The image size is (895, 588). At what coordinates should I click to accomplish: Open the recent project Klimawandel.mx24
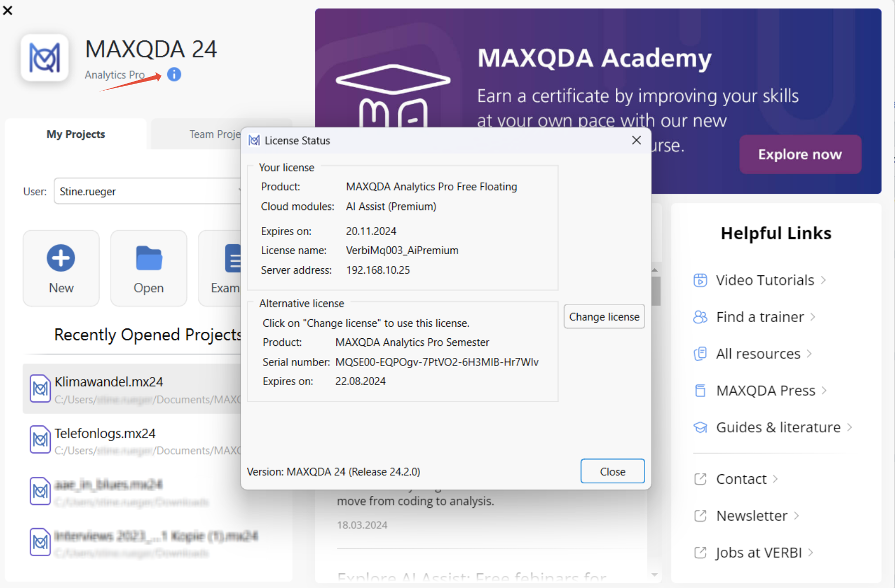pyautogui.click(x=132, y=389)
